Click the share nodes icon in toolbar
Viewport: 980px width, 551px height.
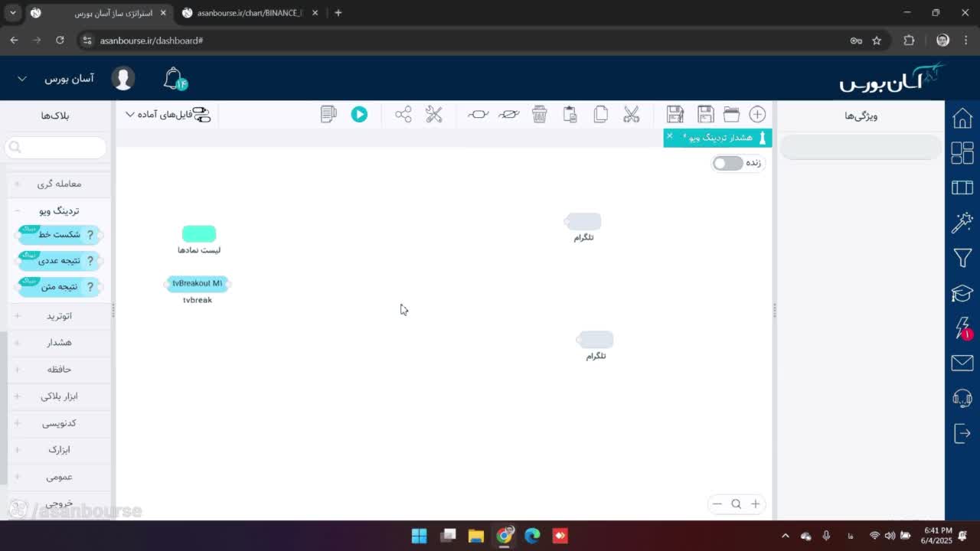point(403,114)
